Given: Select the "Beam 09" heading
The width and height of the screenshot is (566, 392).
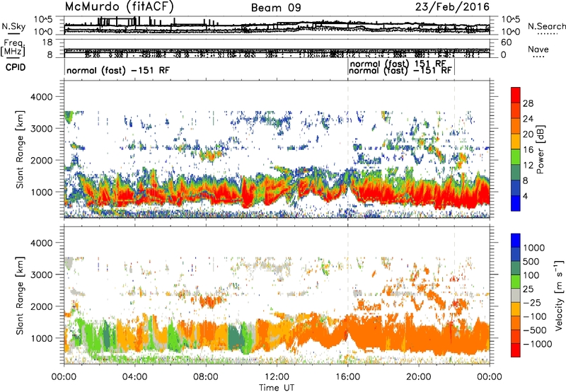Looking at the screenshot, I should click(x=276, y=8).
